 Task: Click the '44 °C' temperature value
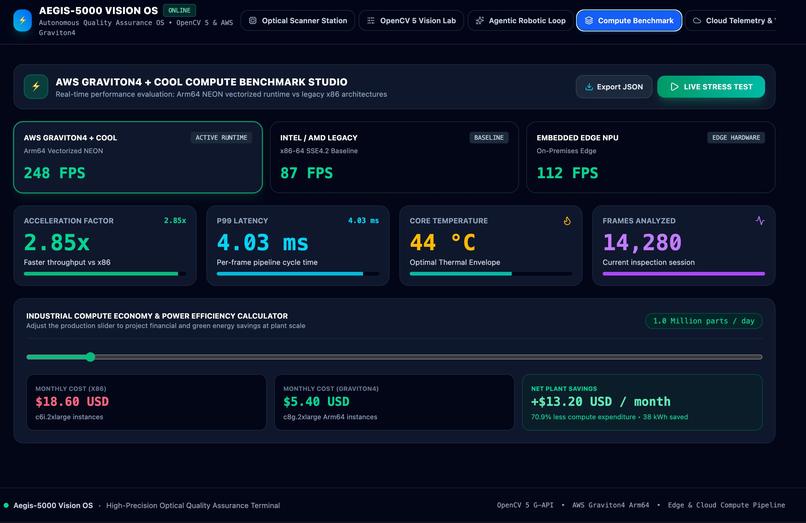(443, 243)
